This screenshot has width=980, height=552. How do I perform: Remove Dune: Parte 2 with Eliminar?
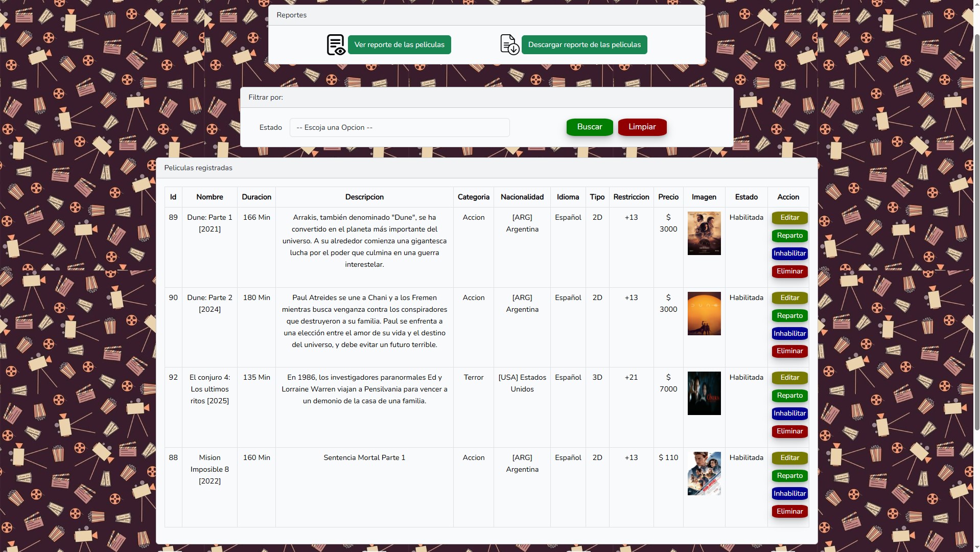pyautogui.click(x=789, y=351)
